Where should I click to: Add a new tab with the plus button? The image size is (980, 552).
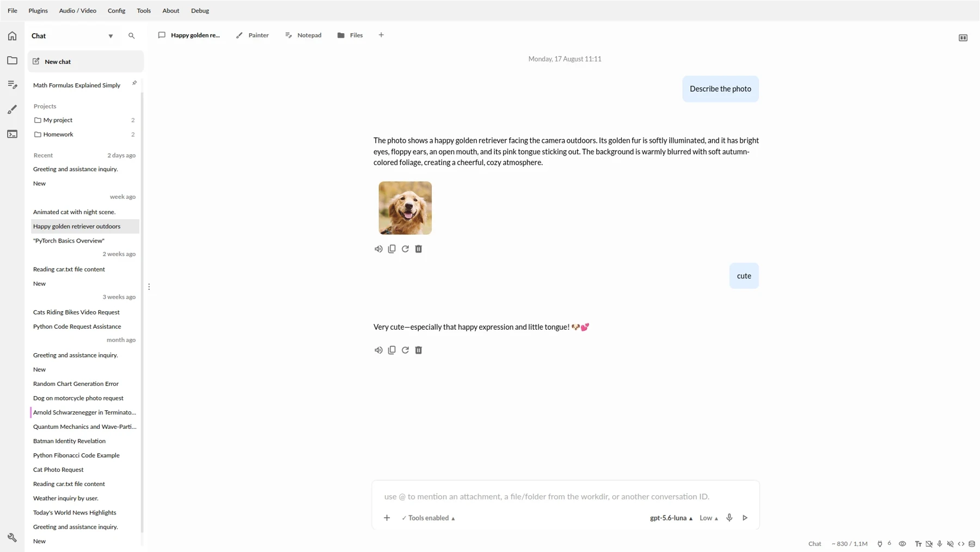point(381,35)
